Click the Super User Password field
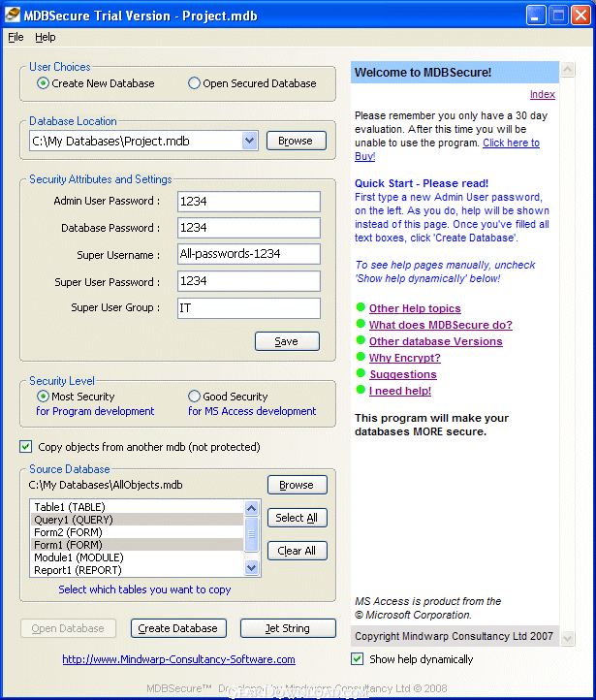The width and height of the screenshot is (596, 700). tap(249, 281)
